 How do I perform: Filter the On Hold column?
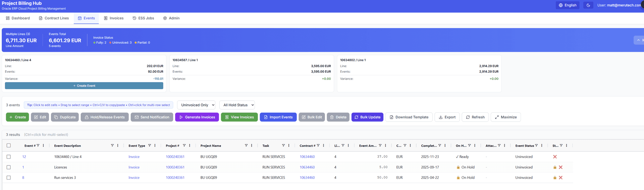tap(470, 146)
